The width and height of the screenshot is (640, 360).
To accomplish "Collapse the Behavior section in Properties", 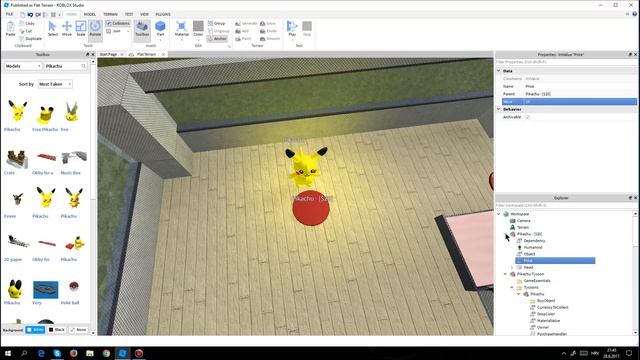I will [498, 109].
